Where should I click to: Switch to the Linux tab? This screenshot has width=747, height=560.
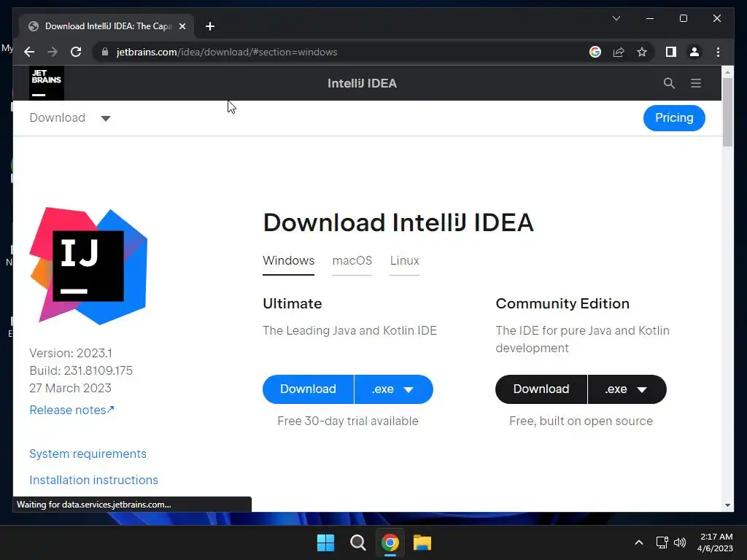tap(404, 261)
